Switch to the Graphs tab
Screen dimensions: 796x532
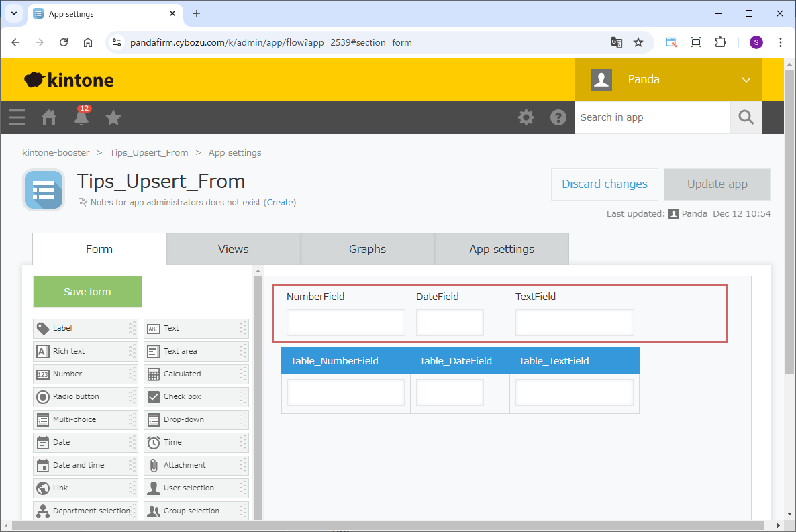click(x=367, y=249)
